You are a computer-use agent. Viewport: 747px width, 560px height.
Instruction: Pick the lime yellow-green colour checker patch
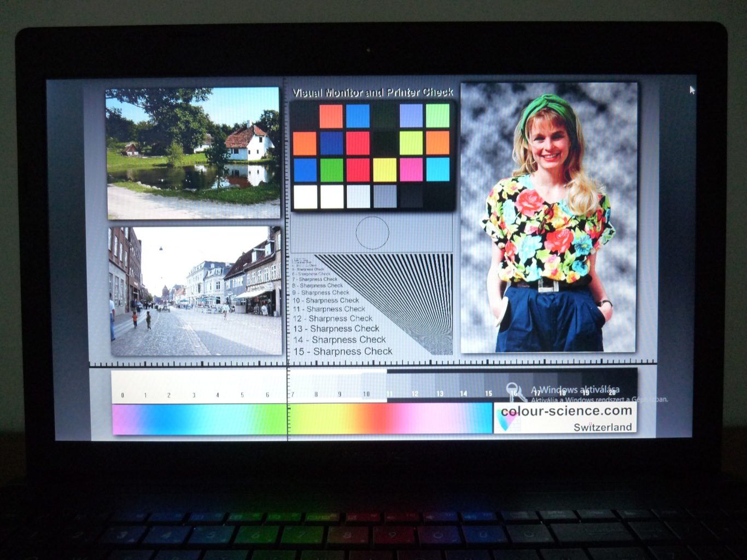point(411,143)
